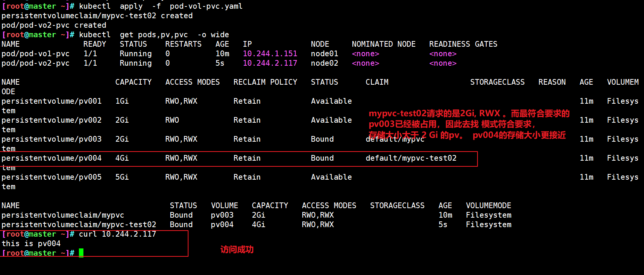Select IP address 10.244.2.117 in pods table
The height and width of the screenshot is (275, 644).
(270, 63)
